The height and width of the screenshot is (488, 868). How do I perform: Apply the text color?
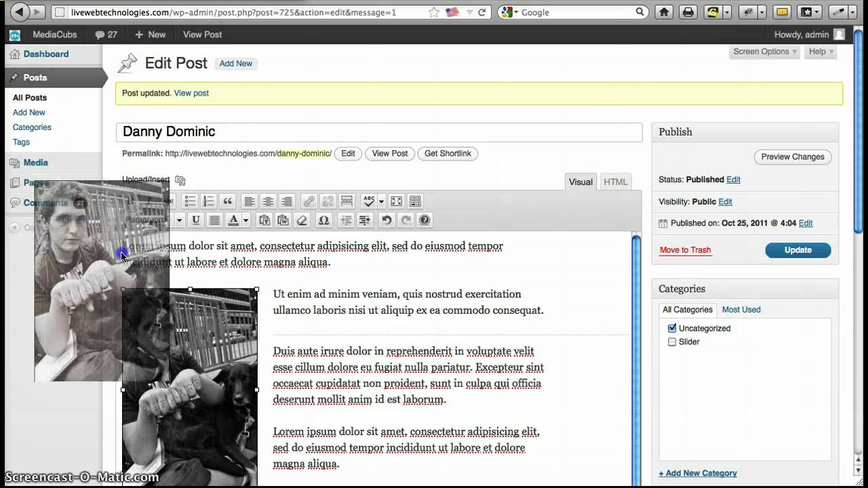click(234, 220)
